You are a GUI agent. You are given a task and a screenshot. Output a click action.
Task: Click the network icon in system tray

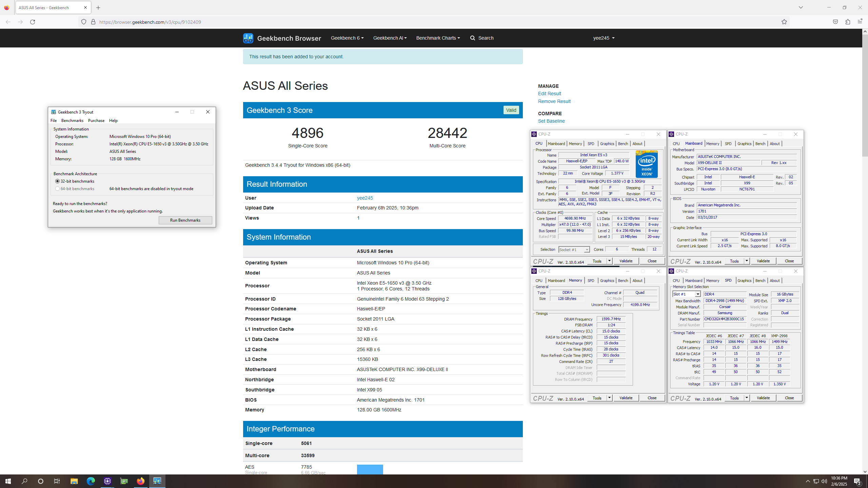[x=816, y=481]
